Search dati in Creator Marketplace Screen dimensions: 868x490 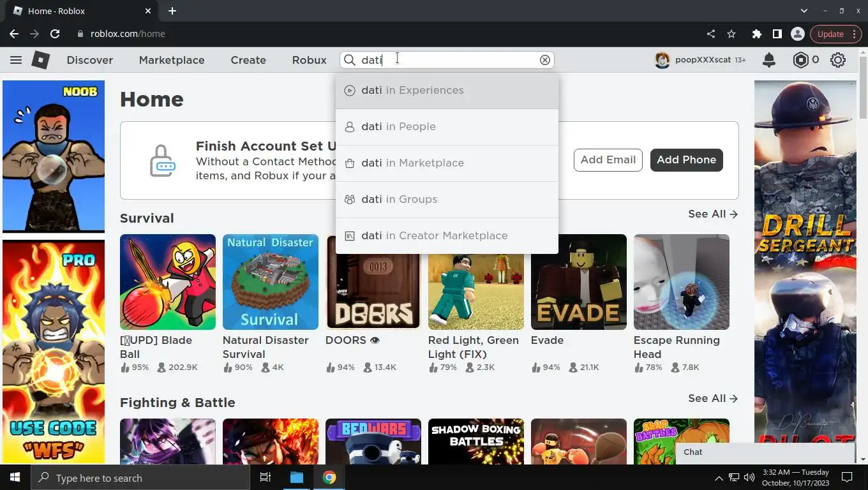[447, 236]
